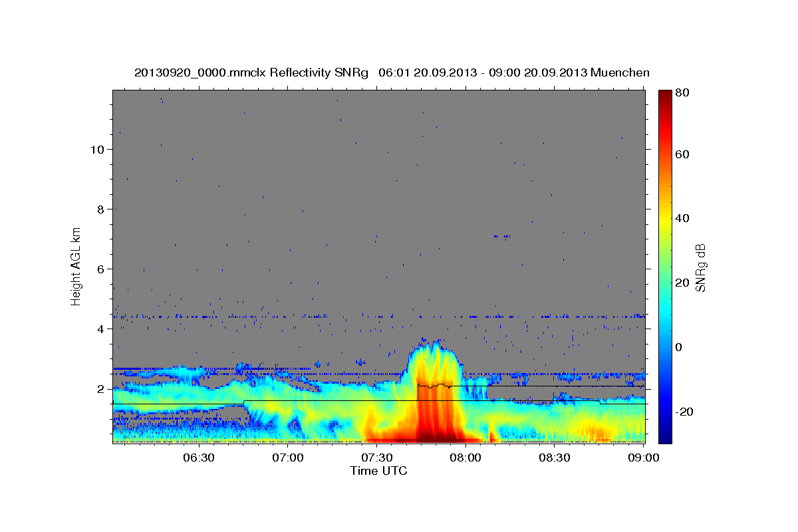Click the plot title text starting with 20130920_0000.mmclx
The width and height of the screenshot is (798, 532).
click(x=392, y=72)
